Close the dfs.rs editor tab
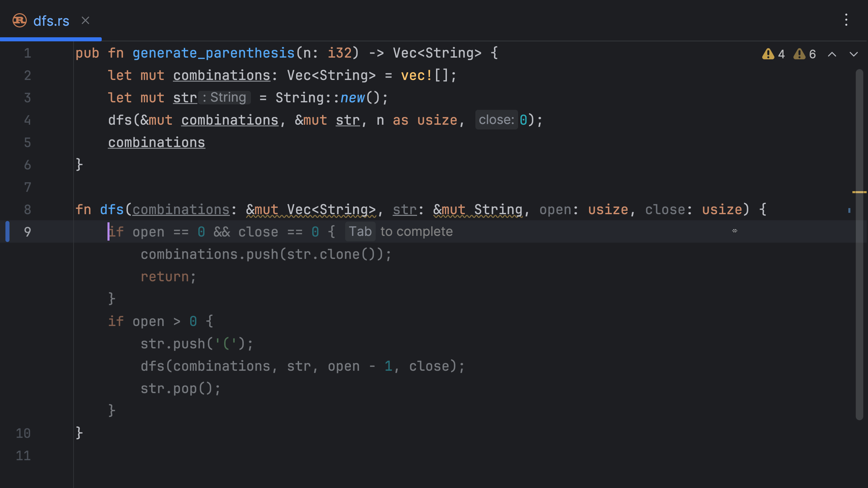The image size is (868, 488). [85, 21]
